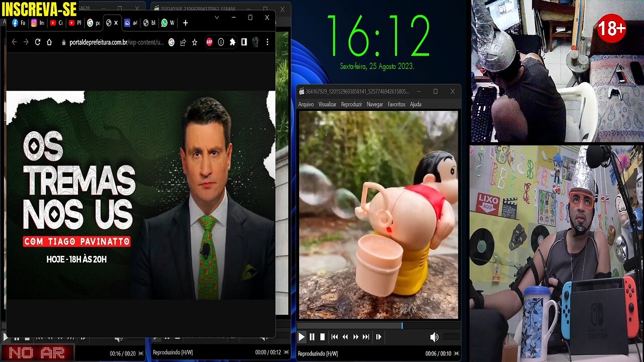The image size is (644, 362).
Task: Expand the Chrome tab search chevron
Action: point(217,18)
